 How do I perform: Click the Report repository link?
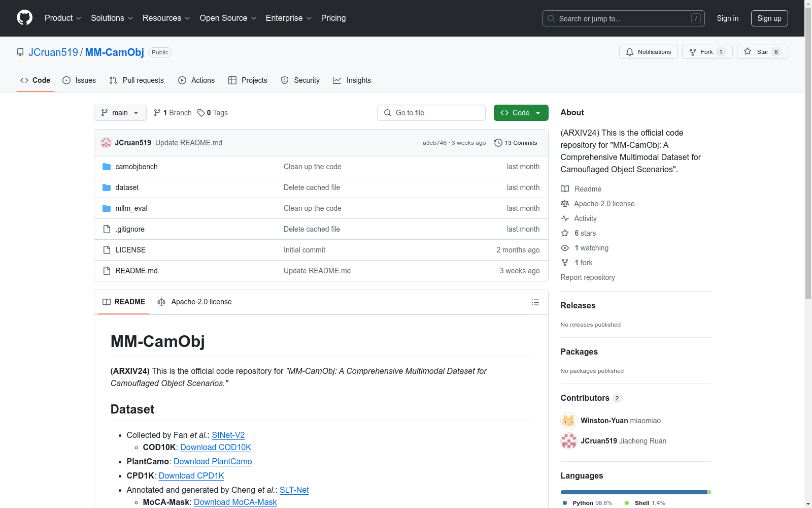coord(588,277)
